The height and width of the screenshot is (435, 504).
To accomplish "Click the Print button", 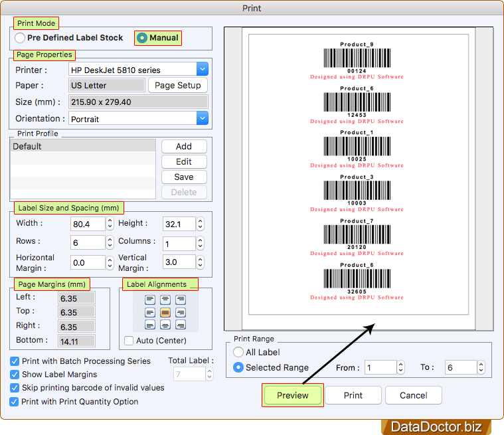I will coord(353,395).
